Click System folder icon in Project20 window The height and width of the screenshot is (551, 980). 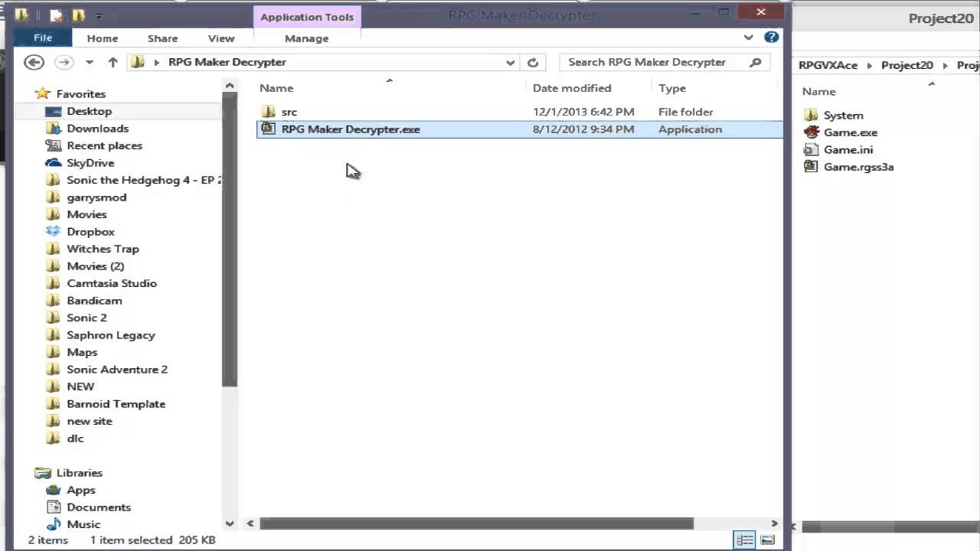tap(812, 116)
